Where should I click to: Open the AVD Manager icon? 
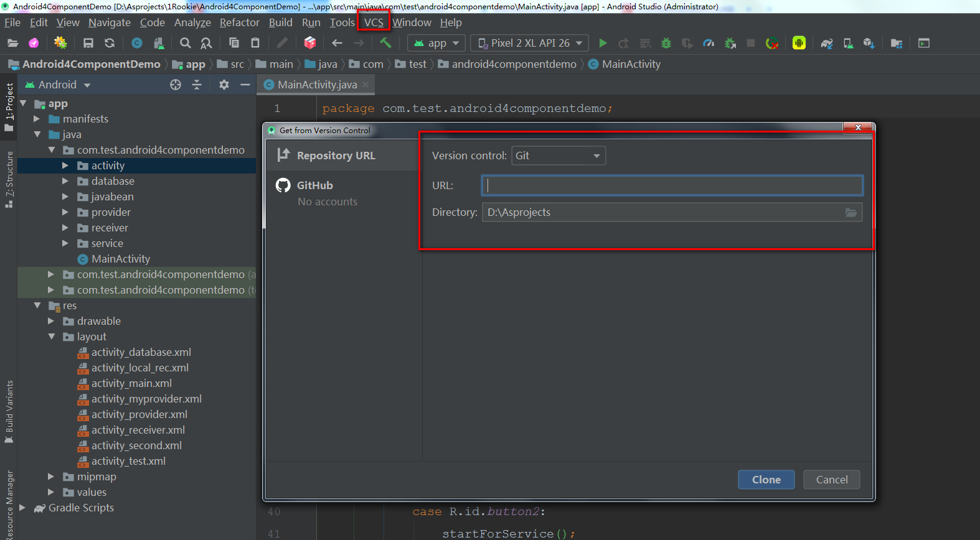[x=848, y=43]
